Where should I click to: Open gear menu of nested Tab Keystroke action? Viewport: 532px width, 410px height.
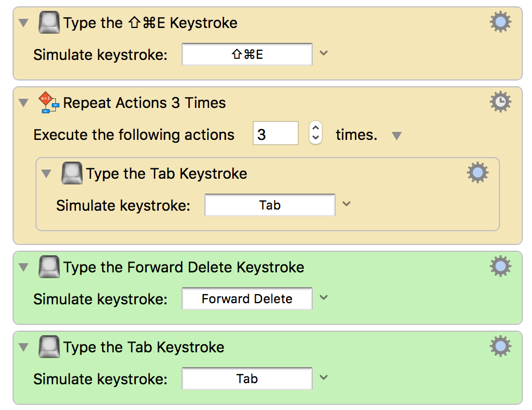(x=478, y=172)
